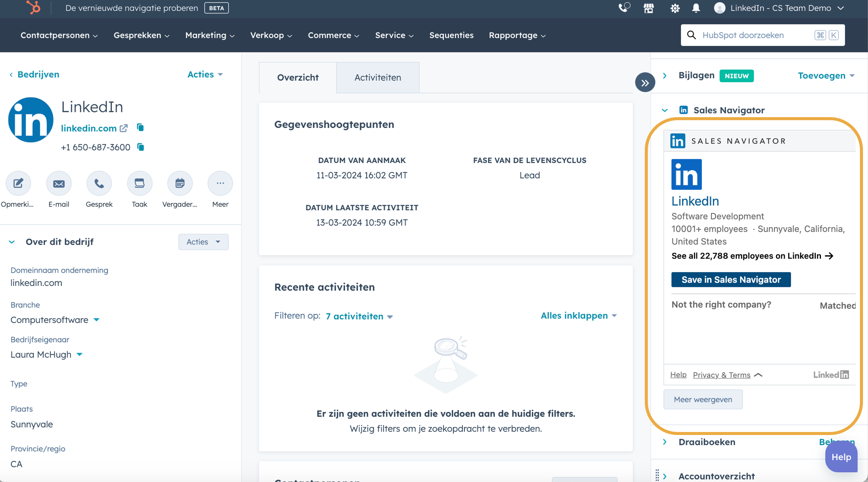The width and height of the screenshot is (868, 482).
Task: Open the calling phone icon in header
Action: coord(624,7)
